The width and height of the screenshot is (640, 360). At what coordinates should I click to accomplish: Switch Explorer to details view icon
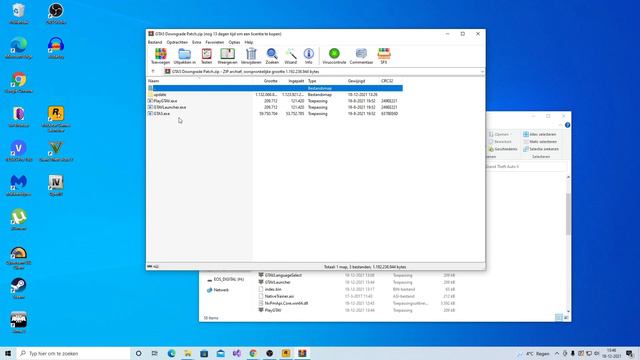click(x=558, y=318)
